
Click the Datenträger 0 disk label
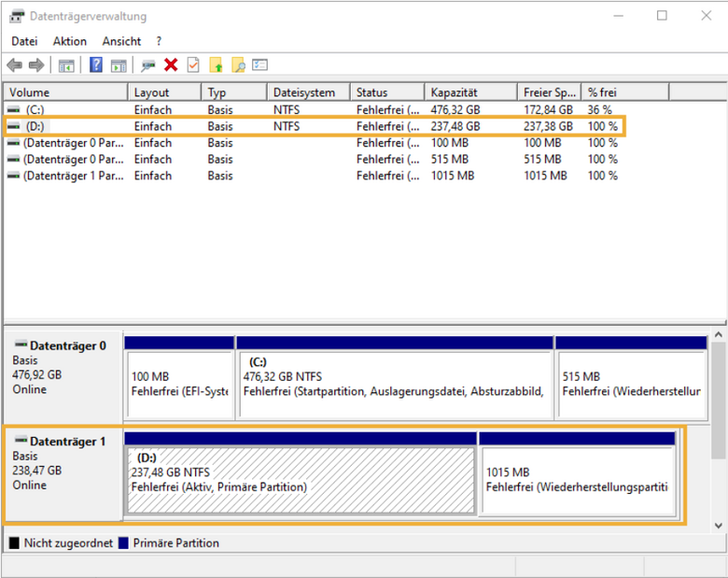[x=67, y=346]
